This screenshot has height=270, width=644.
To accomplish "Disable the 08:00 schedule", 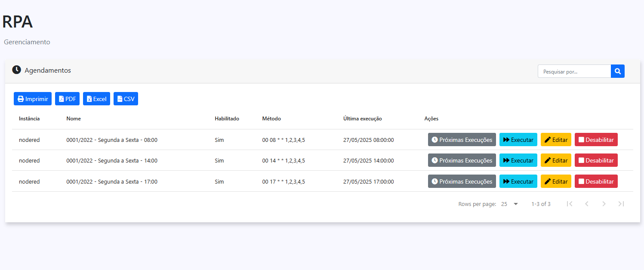I will (596, 140).
